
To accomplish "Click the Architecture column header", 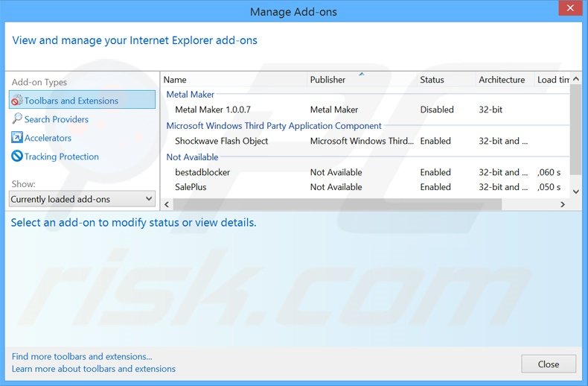I will click(x=502, y=80).
